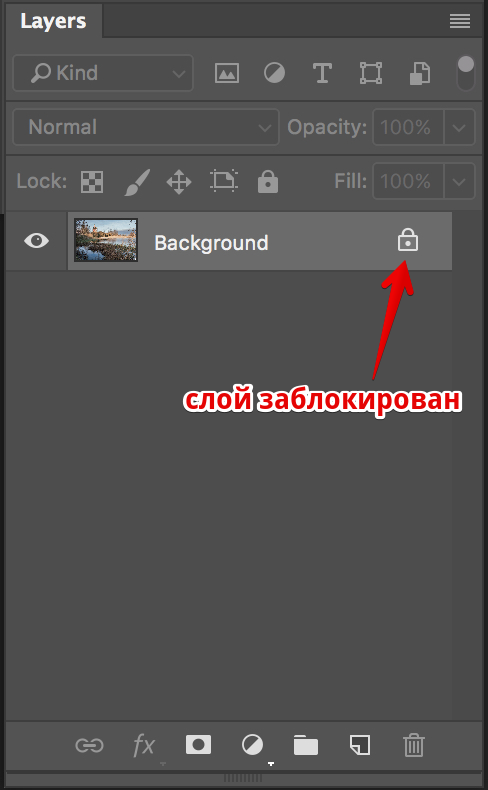Filter for smart objects icon
The width and height of the screenshot is (488, 790).
(419, 73)
